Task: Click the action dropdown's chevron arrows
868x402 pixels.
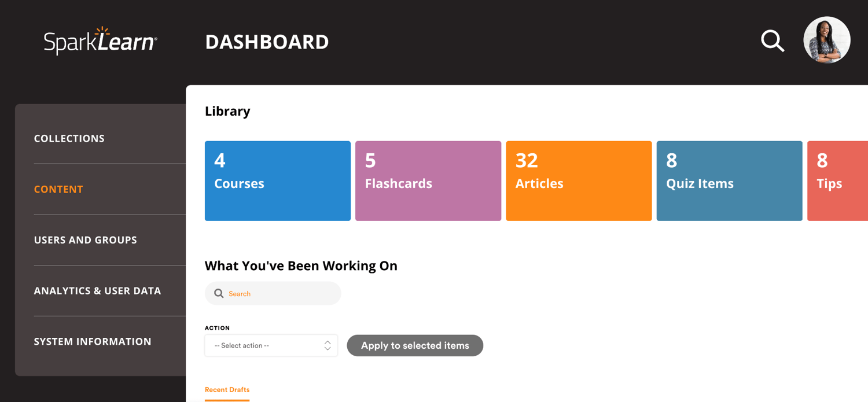Action: (326, 345)
